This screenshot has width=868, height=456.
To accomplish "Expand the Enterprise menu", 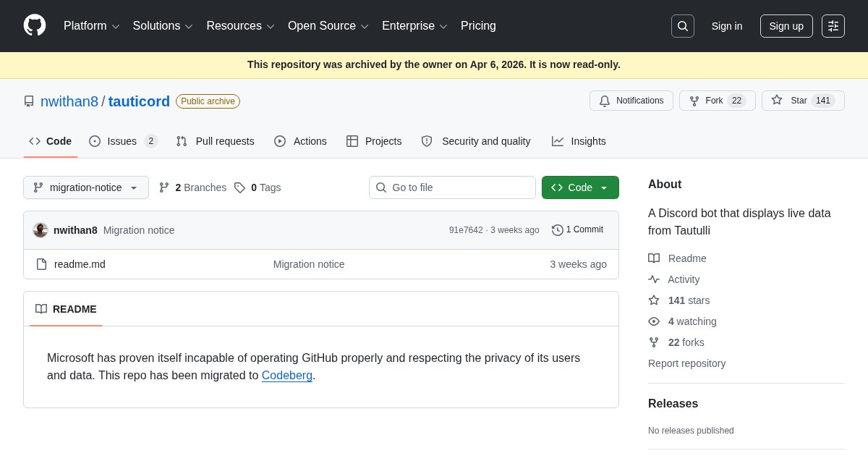I will coord(414,26).
